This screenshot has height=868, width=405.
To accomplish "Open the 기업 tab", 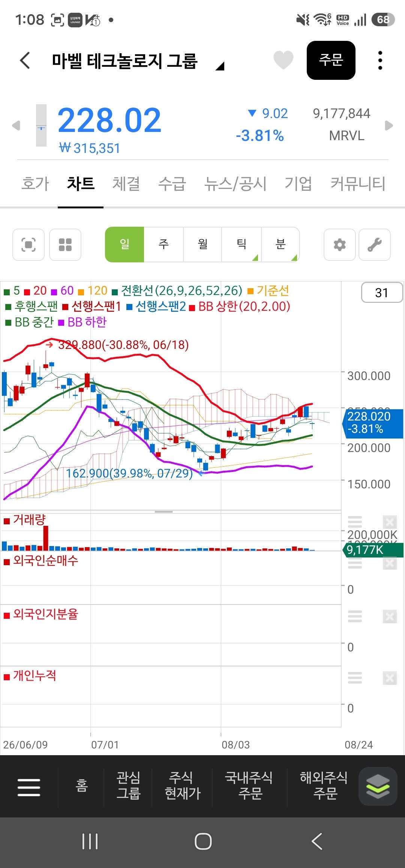I will 298,184.
